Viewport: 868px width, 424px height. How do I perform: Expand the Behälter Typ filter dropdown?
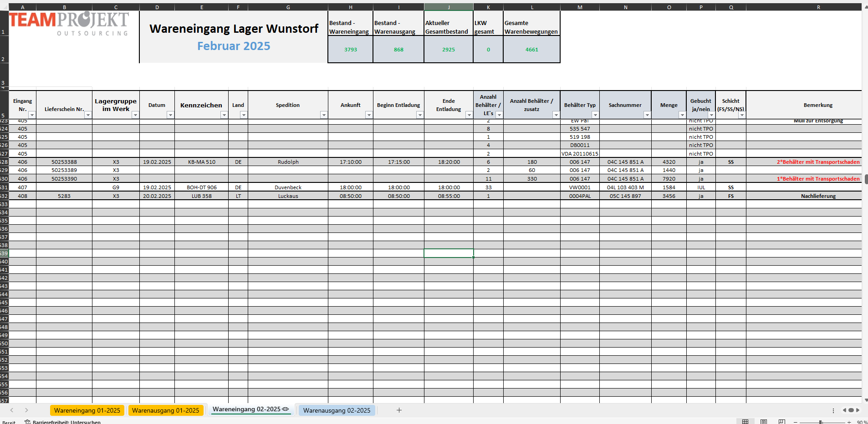pyautogui.click(x=595, y=115)
